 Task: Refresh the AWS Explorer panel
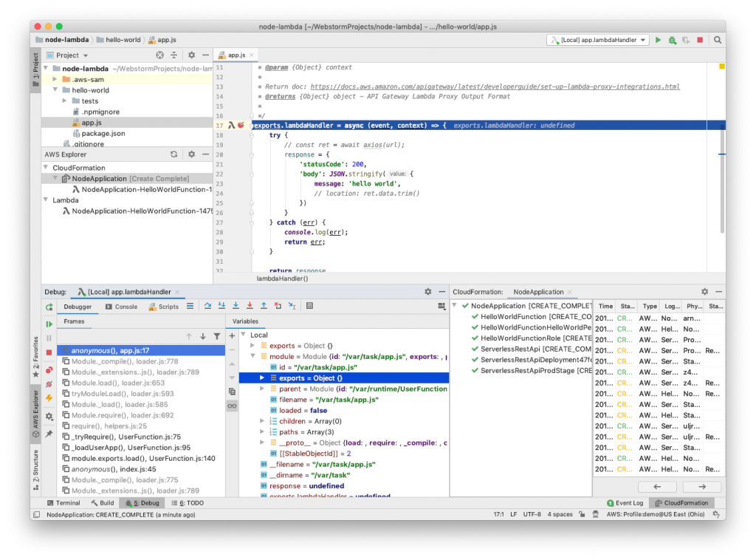point(173,154)
